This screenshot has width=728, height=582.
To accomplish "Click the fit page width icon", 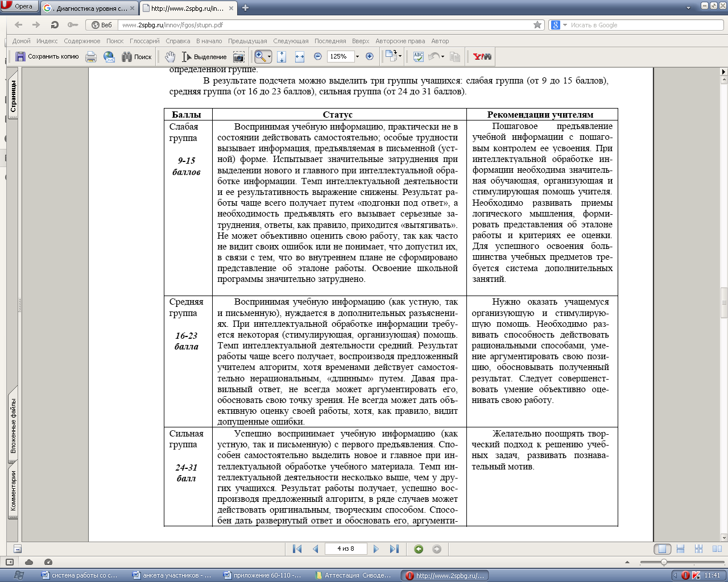I will coord(300,57).
